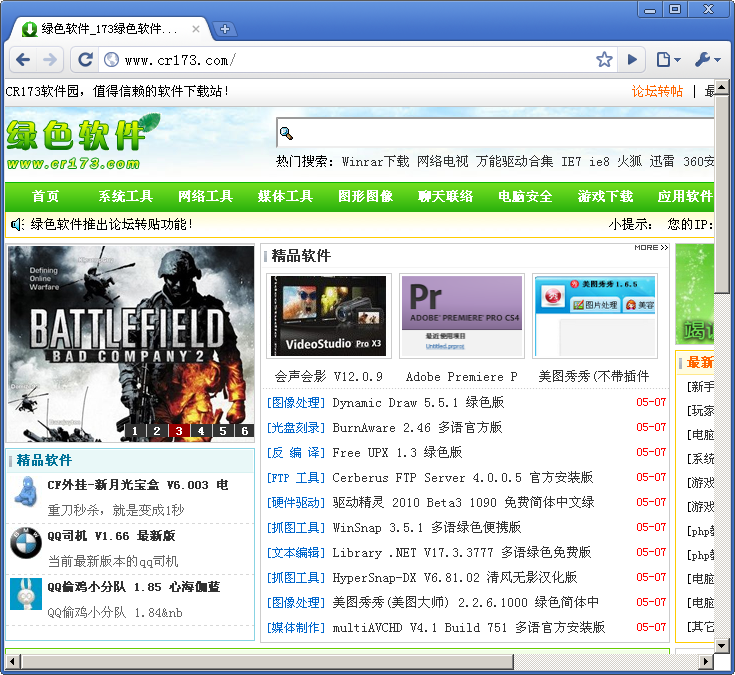The image size is (735, 675).
Task: Click the globe site icon in address bar
Action: 112,60
